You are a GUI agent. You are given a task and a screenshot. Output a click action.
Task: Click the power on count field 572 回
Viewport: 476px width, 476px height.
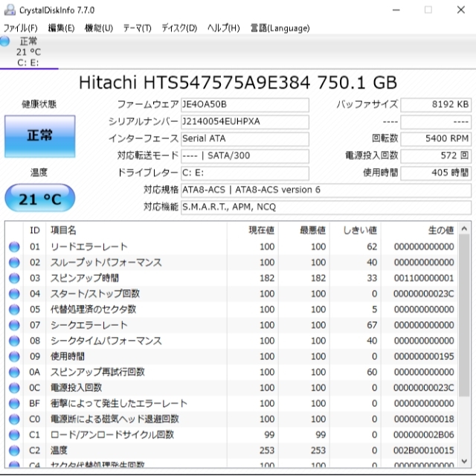[436, 155]
